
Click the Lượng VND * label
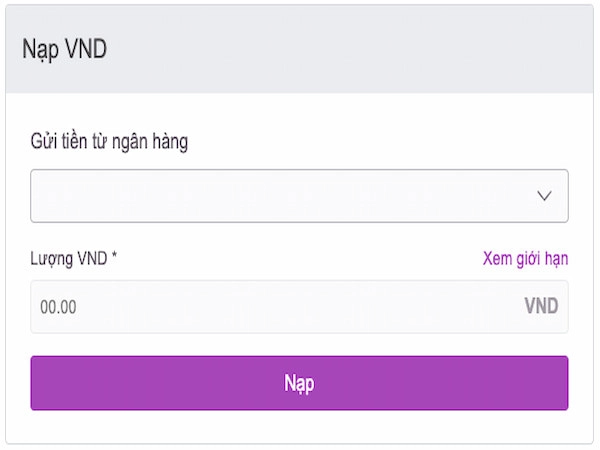pyautogui.click(x=73, y=259)
